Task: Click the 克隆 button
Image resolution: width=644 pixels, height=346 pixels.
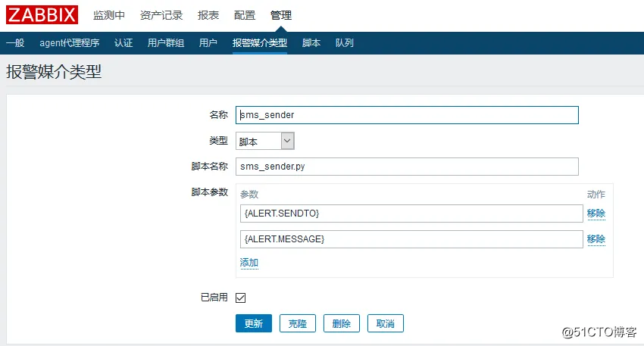Action: [x=297, y=323]
